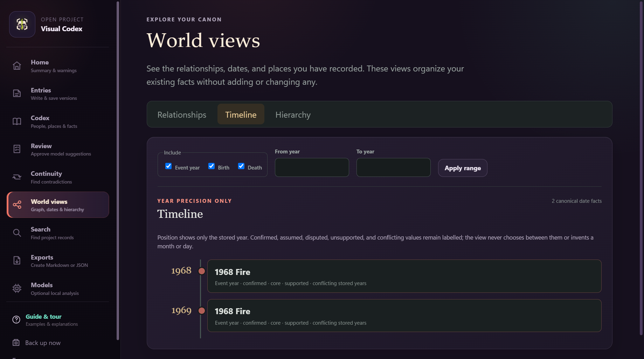Open the Exports download icon
The width and height of the screenshot is (644, 359).
17,261
